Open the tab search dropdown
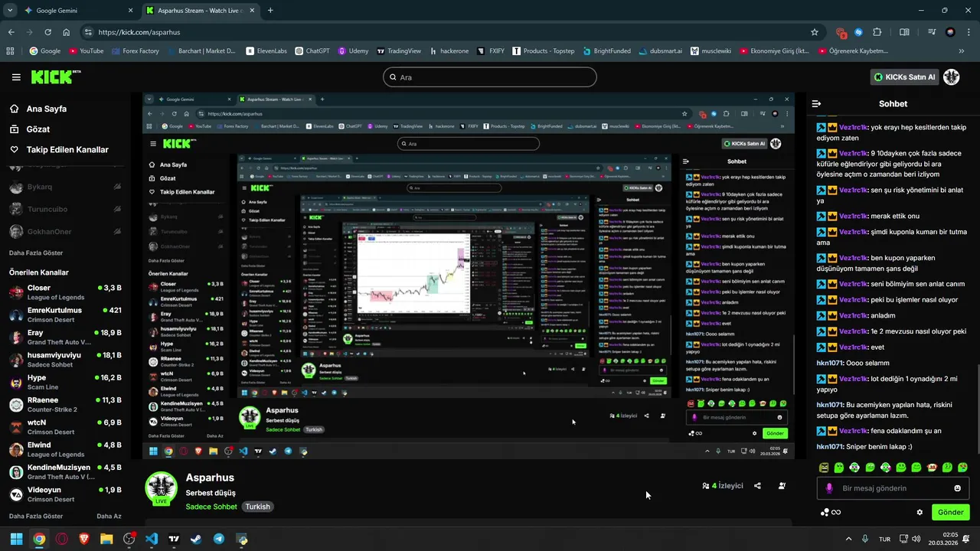 coord(10,11)
